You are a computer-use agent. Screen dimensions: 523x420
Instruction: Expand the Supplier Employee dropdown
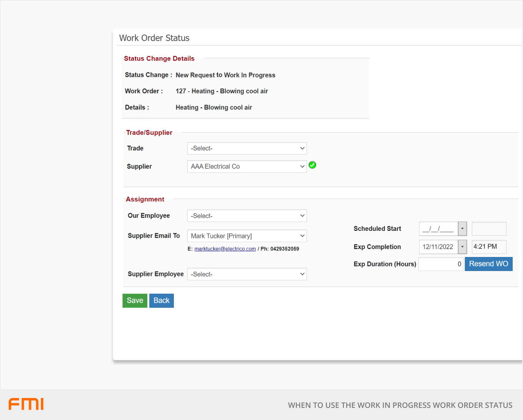tap(247, 274)
